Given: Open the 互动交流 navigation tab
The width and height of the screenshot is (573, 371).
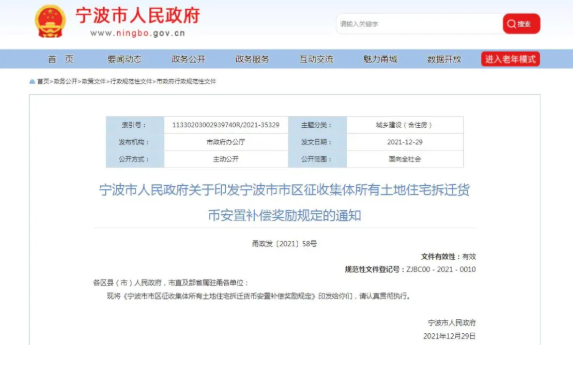Looking at the screenshot, I should click(x=316, y=59).
